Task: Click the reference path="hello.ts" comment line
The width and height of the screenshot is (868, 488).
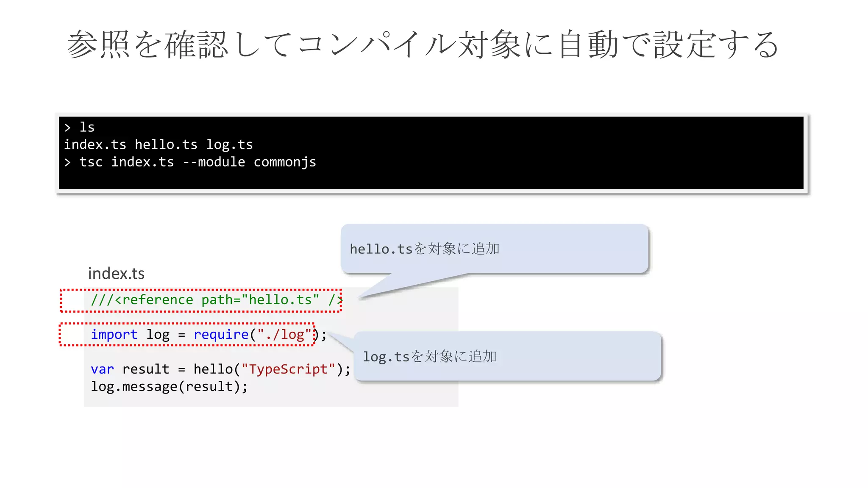Action: coord(217,300)
